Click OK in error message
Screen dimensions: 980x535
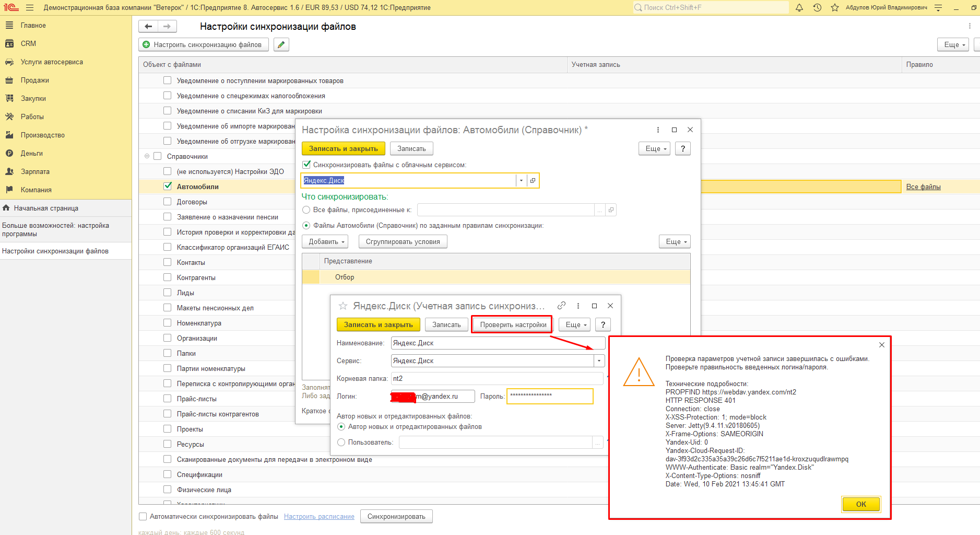(x=861, y=504)
